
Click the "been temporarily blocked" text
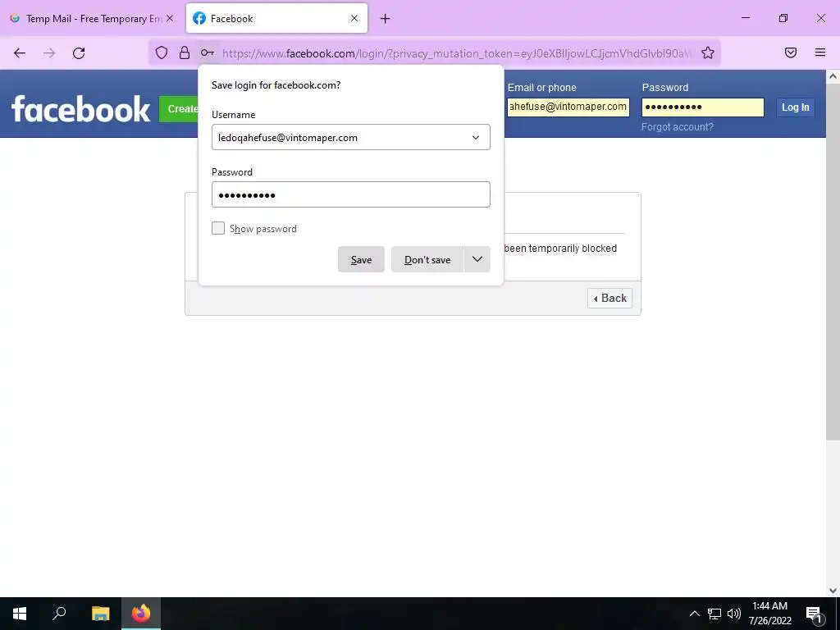click(x=560, y=249)
